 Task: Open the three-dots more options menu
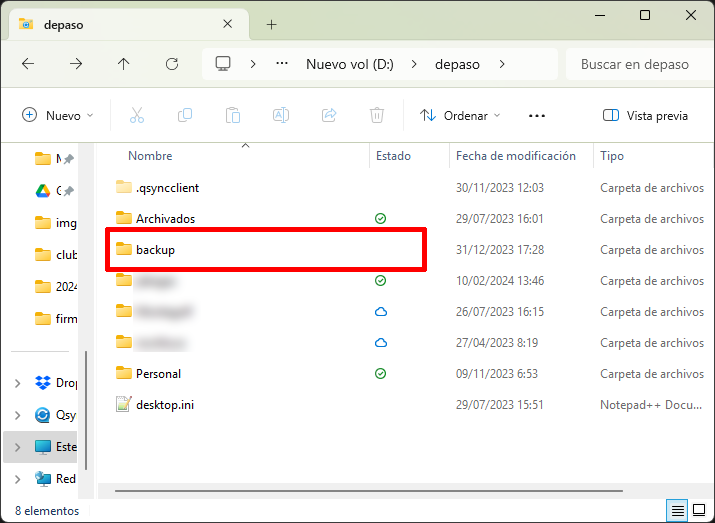tap(537, 116)
